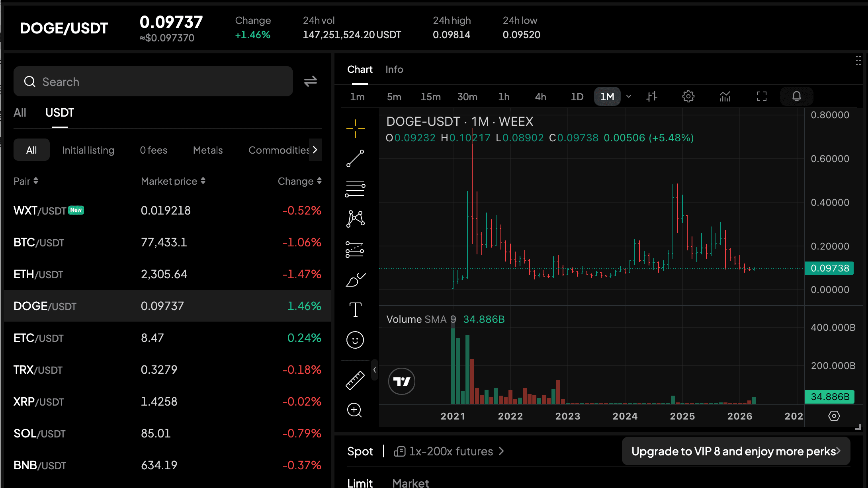Screen dimensions: 868x488
Task: Expand more timeframe options dropdown
Action: 629,96
